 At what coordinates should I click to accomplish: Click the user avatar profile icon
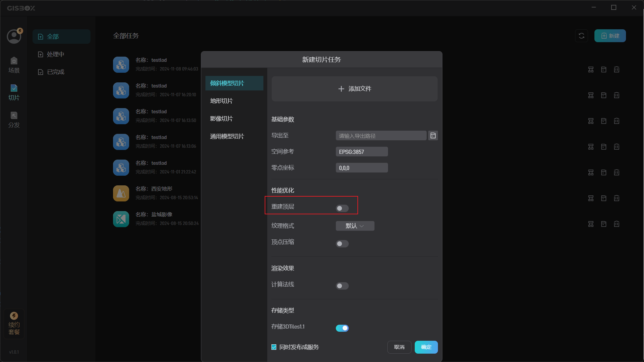[x=14, y=36]
